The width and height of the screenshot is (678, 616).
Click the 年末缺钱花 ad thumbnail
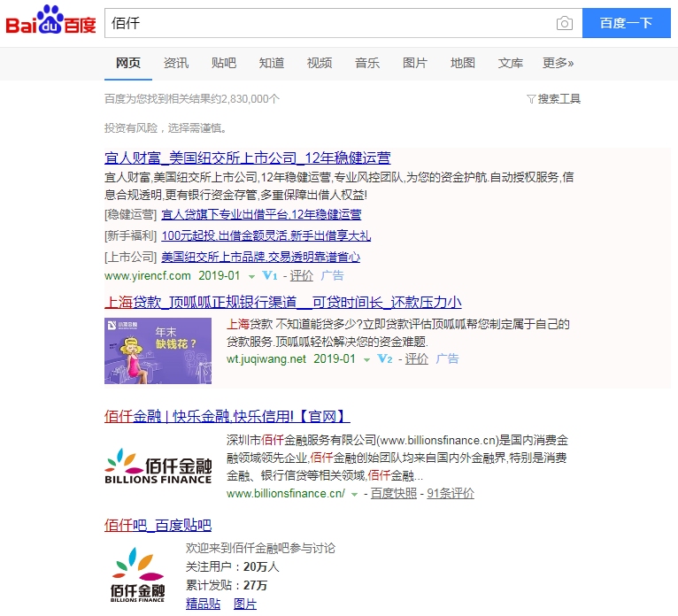(x=158, y=351)
